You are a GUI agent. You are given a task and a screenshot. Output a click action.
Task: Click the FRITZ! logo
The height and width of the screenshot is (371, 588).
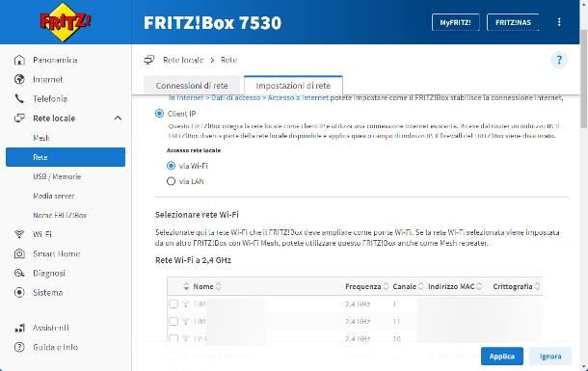(66, 22)
